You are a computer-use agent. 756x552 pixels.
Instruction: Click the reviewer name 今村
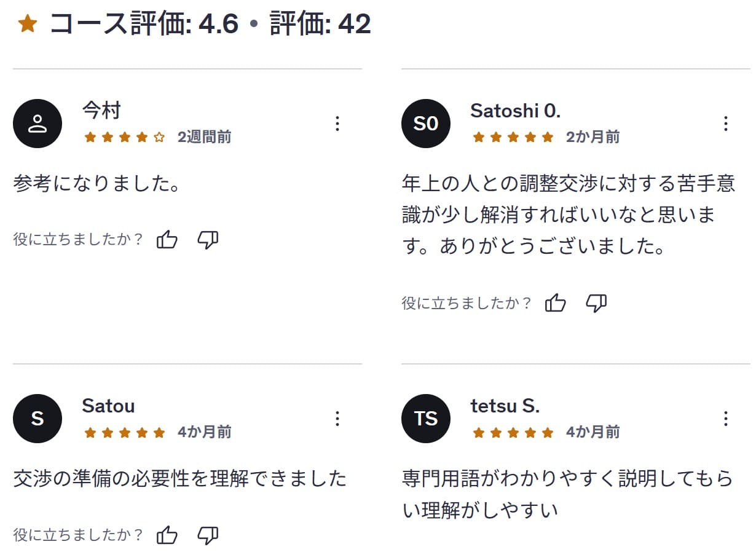coord(101,111)
